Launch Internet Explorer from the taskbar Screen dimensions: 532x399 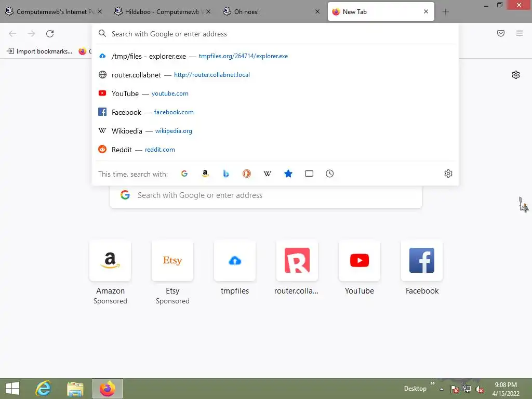[44, 389]
